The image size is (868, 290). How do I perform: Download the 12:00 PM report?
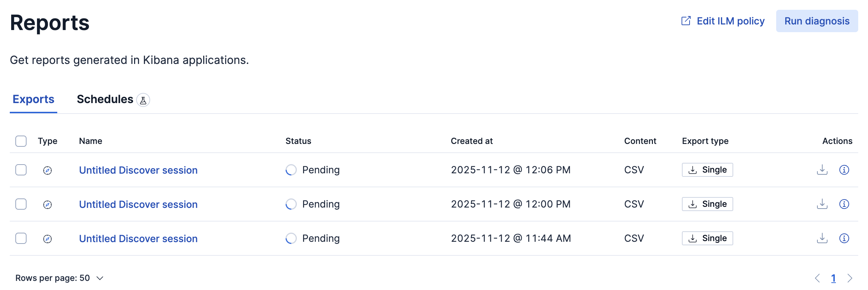coord(822,204)
